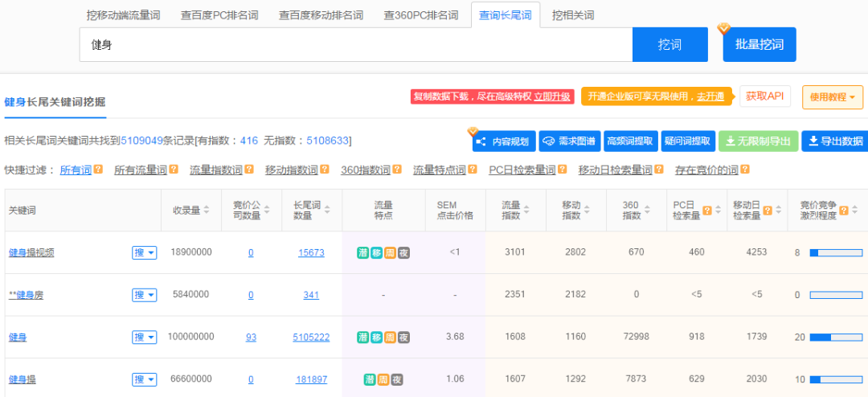Screen dimensions: 868x397
Task: Switch to 挖移动端流量词 tab
Action: click(x=123, y=15)
